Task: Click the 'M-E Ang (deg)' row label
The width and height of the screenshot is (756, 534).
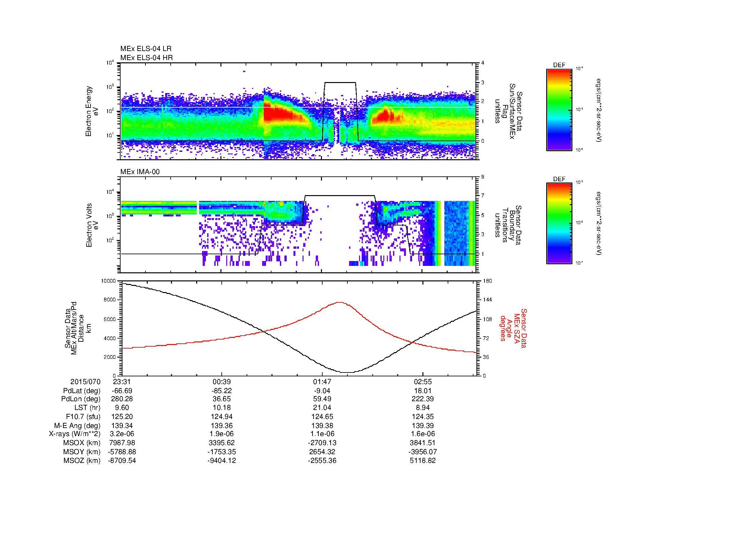Action: [78, 425]
